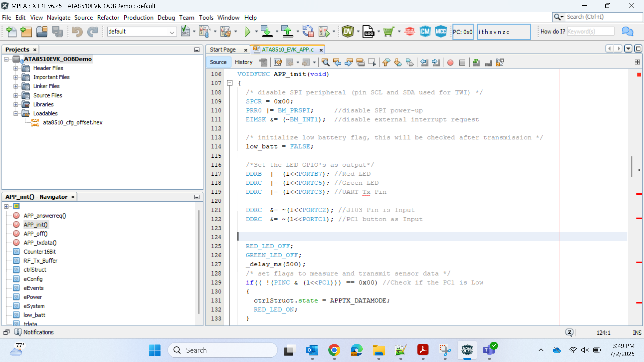Viewport: 644px width, 362px height.
Task: Open the MCC code configurator
Action: (x=441, y=32)
